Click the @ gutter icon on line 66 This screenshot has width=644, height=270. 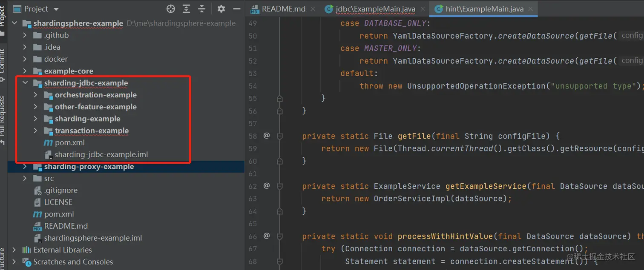[267, 236]
